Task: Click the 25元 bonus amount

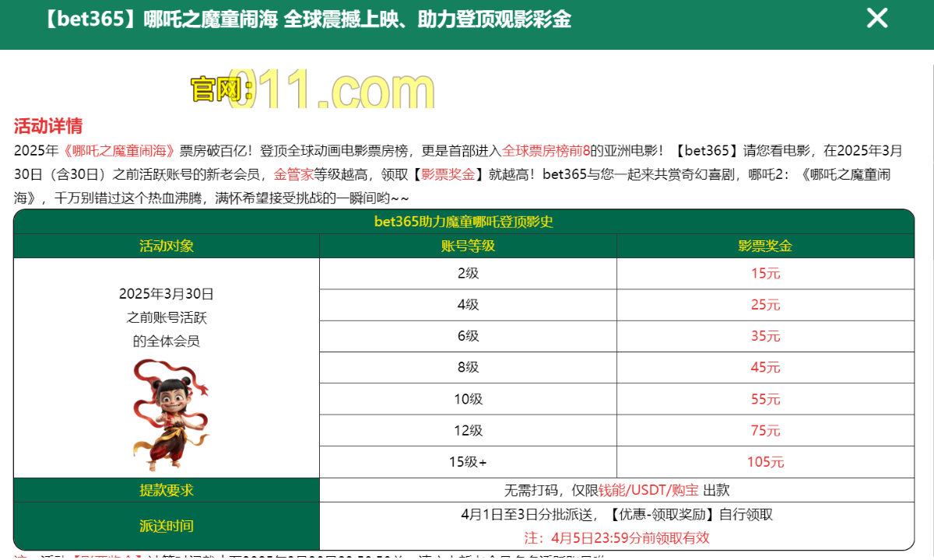Action: pos(765,305)
